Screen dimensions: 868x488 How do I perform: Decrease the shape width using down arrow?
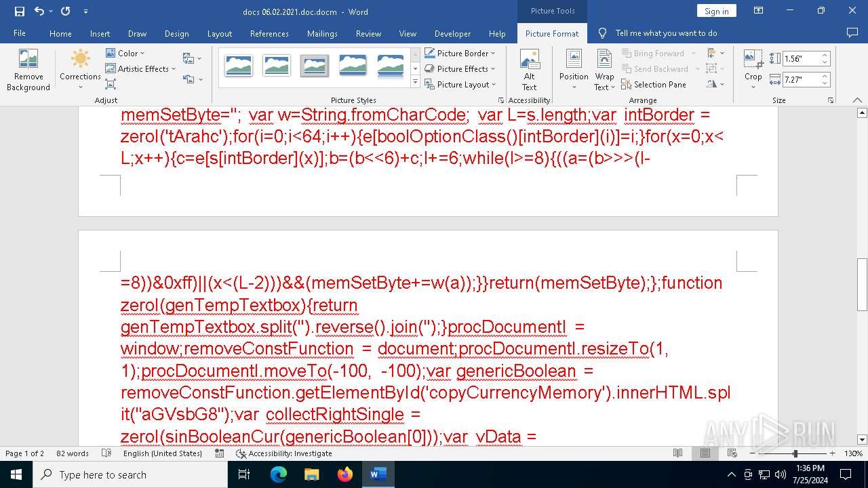[825, 83]
